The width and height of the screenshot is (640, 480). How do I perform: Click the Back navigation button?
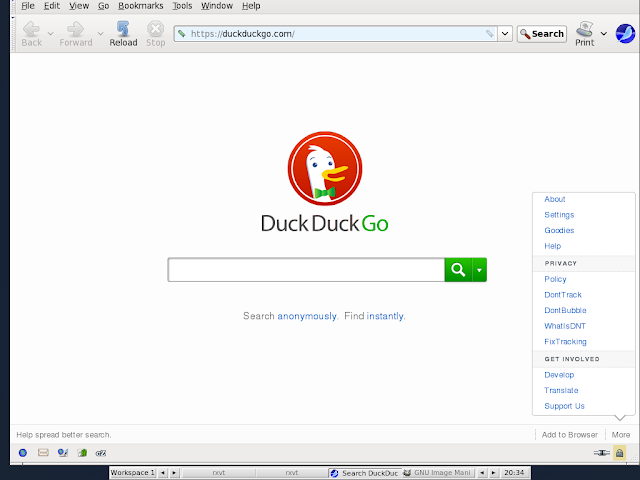(x=32, y=34)
